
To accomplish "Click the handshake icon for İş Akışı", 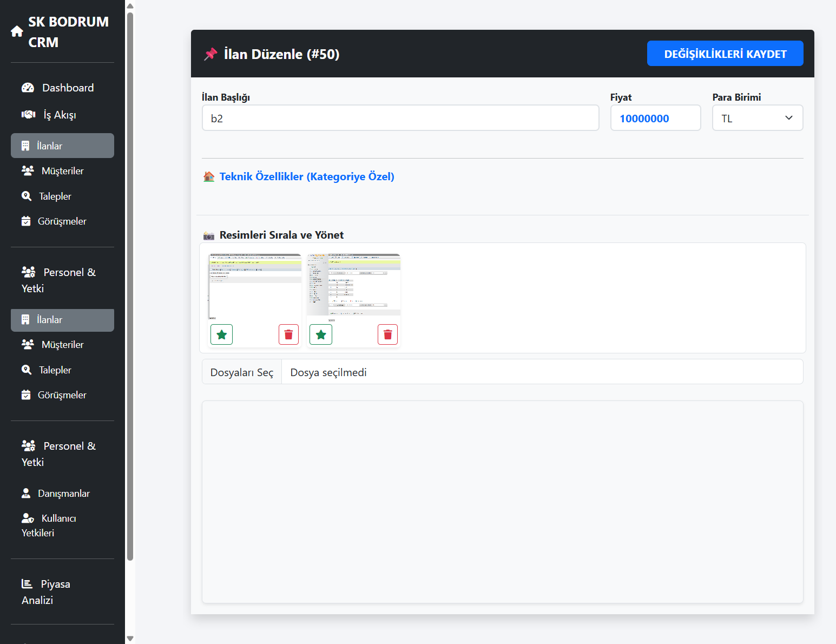I will click(x=28, y=115).
